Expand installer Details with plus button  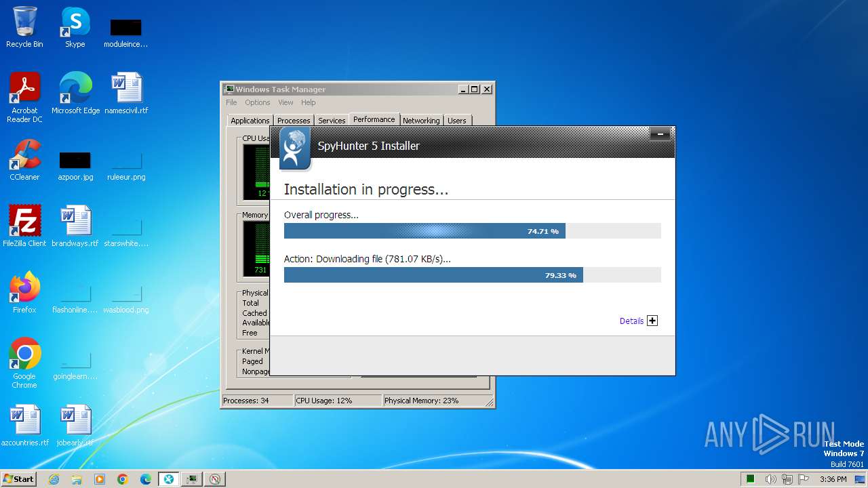652,321
